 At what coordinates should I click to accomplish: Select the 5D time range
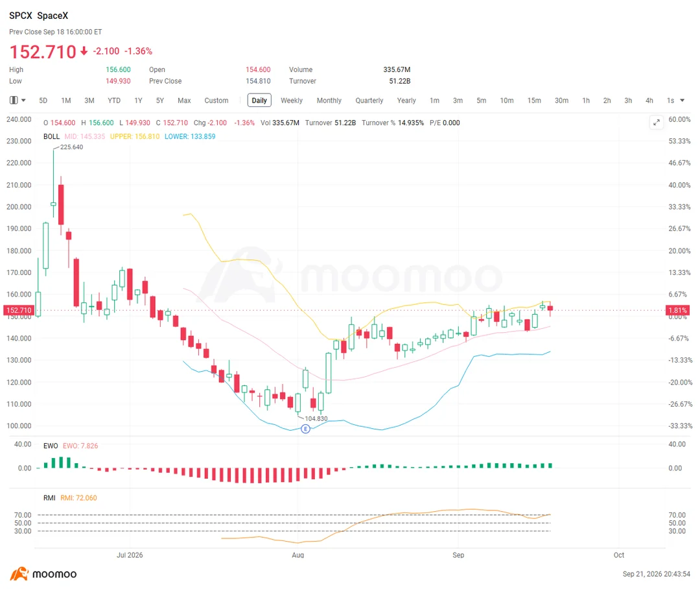click(x=43, y=101)
